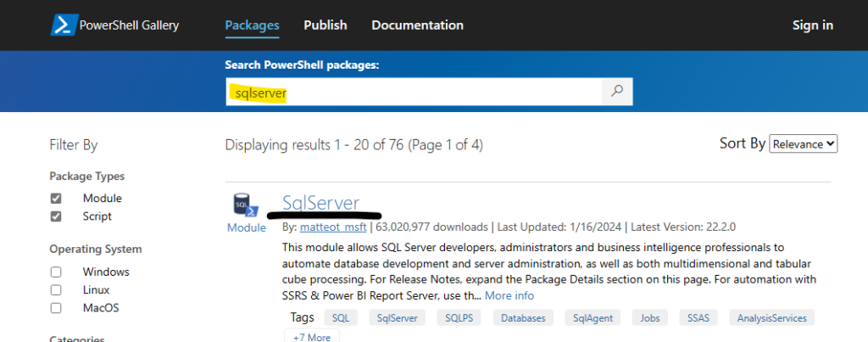Open the Packages tab
This screenshot has width=868, height=342.
click(252, 25)
